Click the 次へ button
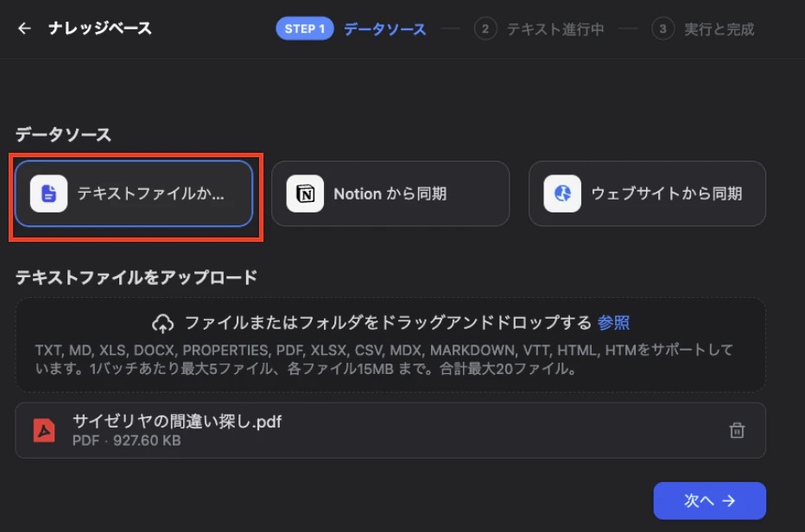Viewport: 805px width, 532px height. [709, 501]
